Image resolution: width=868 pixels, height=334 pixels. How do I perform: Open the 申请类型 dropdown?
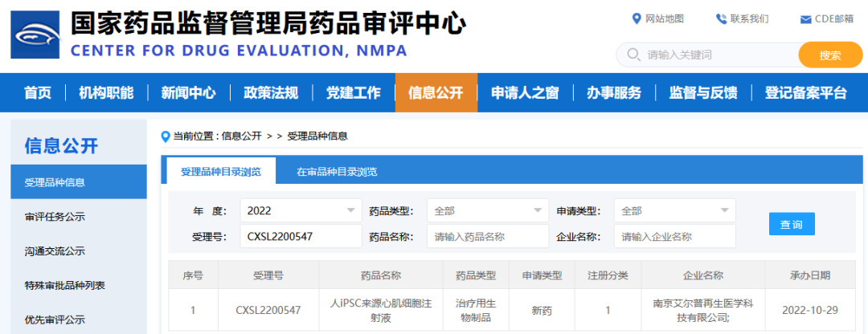pos(675,210)
